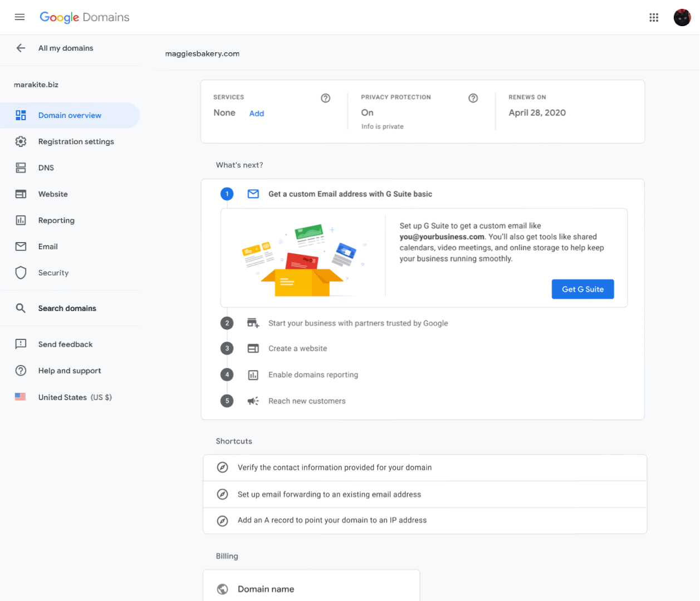Open the Services help question mark
700x601 pixels.
[326, 98]
